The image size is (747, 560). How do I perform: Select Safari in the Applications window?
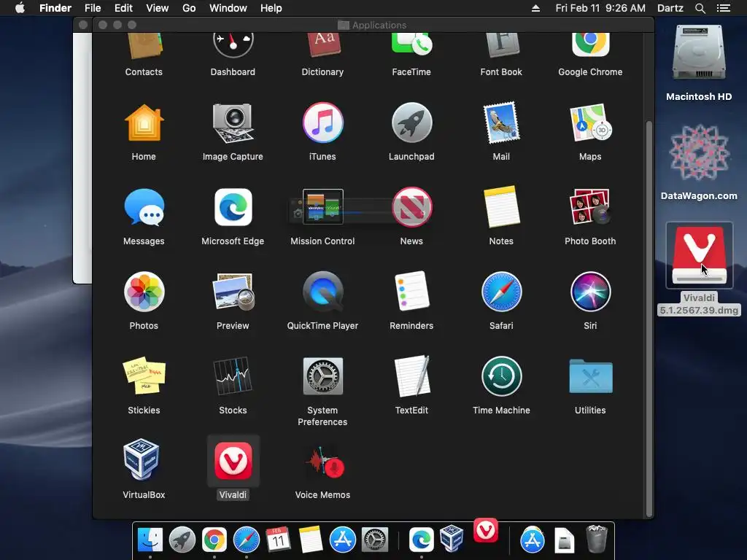click(501, 292)
